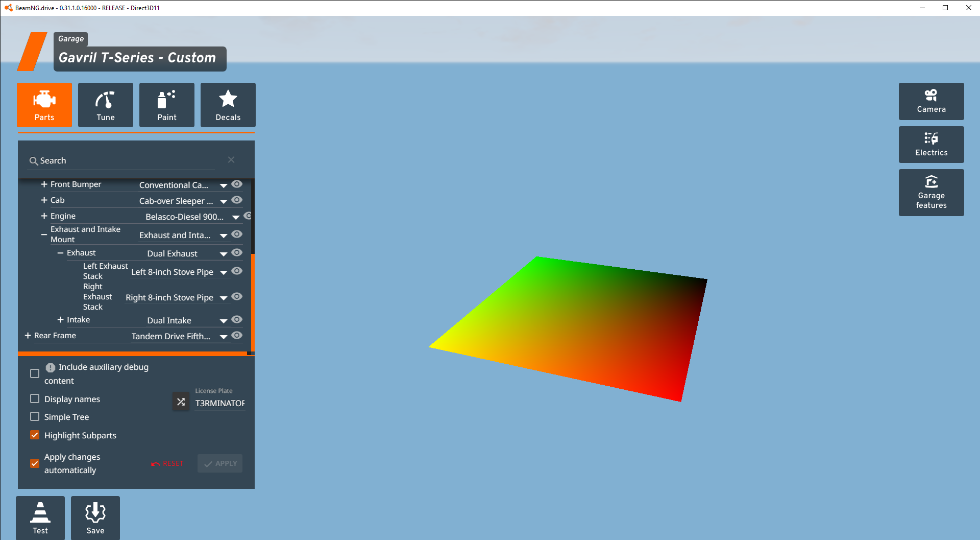This screenshot has height=540, width=980.
Task: Click the parts list horizontal scrollbar
Action: click(x=133, y=354)
